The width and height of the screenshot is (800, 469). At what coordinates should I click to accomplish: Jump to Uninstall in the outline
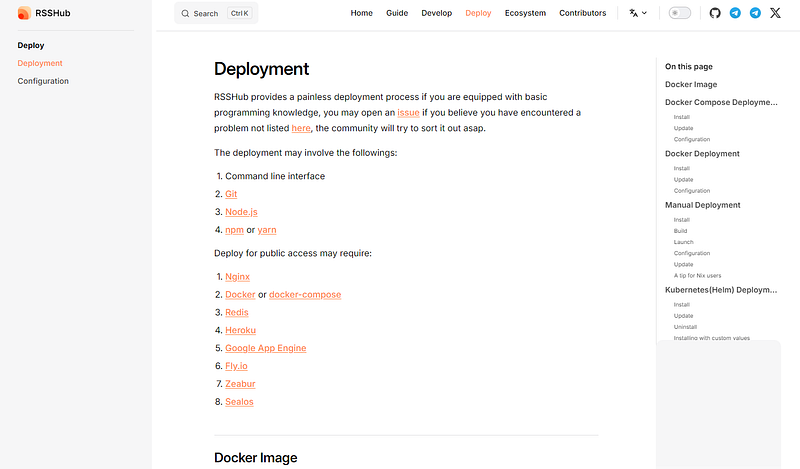[x=685, y=327]
